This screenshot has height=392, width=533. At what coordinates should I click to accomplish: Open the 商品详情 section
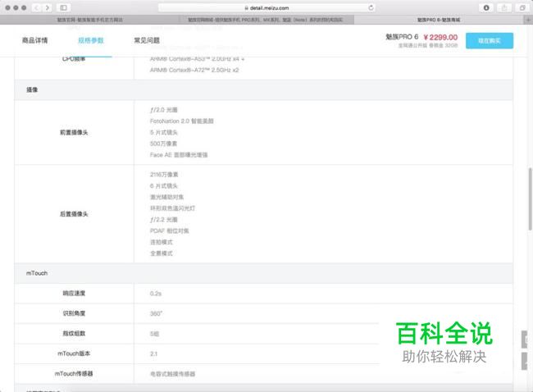point(35,40)
